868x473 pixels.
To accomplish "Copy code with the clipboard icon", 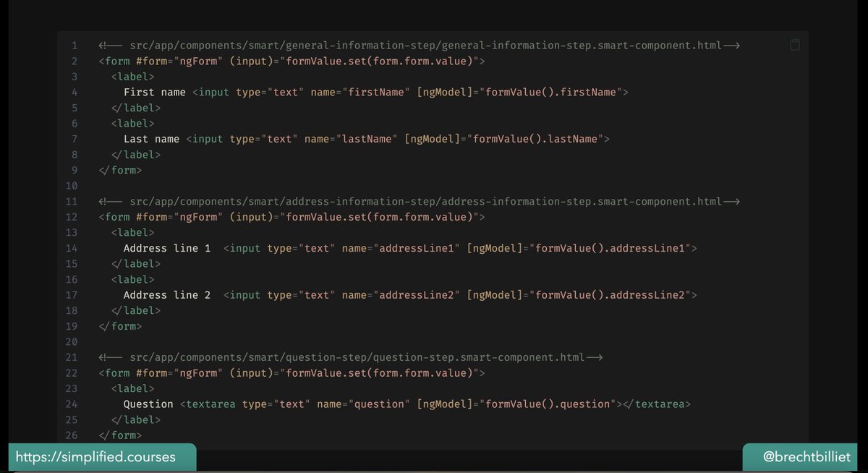I will click(795, 45).
